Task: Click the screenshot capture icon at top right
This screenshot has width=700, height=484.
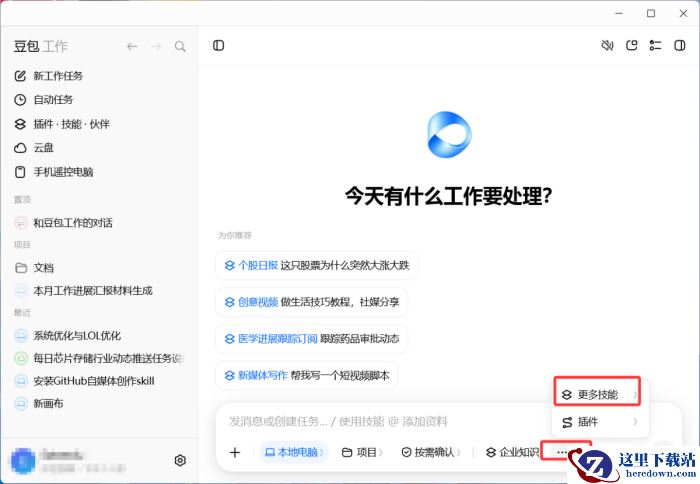Action: coord(632,46)
